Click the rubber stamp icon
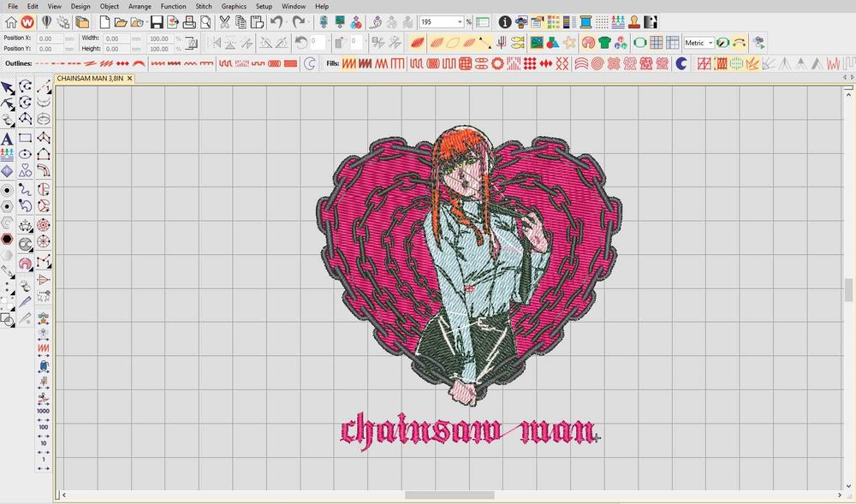 (633, 22)
